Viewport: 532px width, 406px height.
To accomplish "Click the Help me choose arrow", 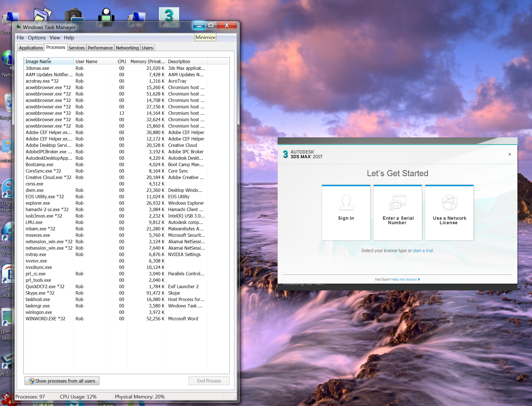I will point(419,280).
